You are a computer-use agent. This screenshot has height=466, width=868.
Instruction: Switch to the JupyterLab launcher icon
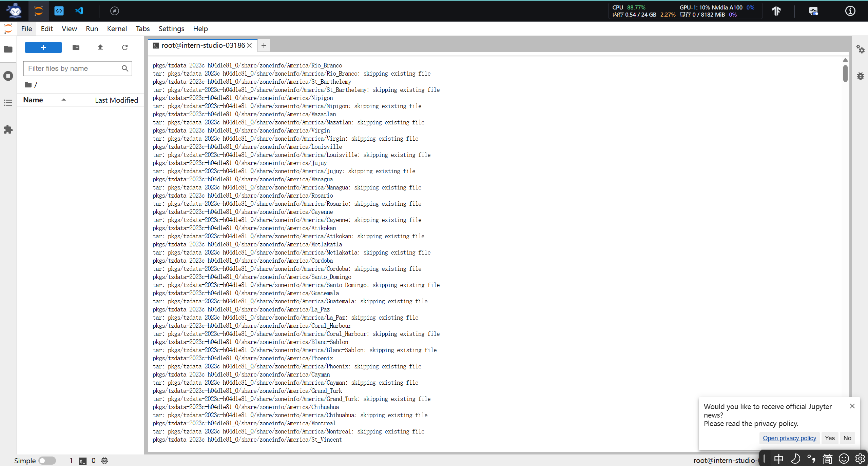tap(39, 11)
